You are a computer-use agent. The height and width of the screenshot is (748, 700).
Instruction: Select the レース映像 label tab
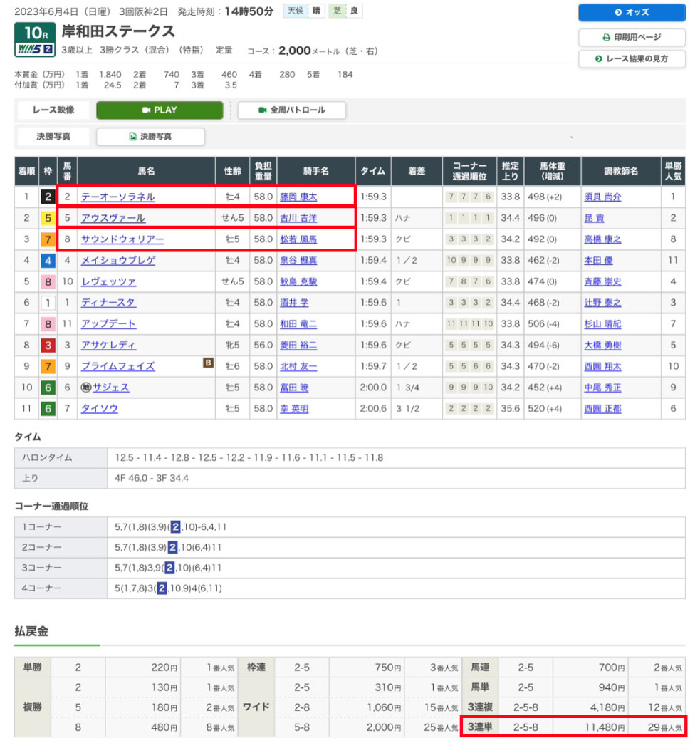(x=54, y=110)
